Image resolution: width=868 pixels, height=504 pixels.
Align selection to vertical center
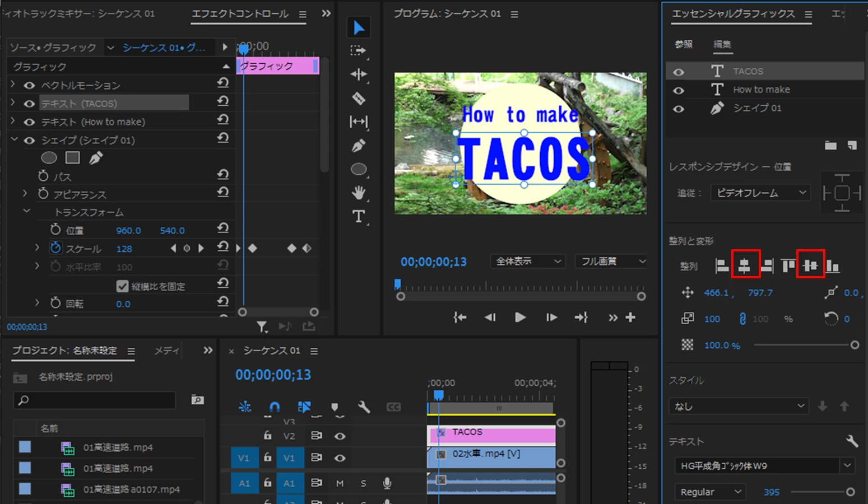pyautogui.click(x=810, y=265)
